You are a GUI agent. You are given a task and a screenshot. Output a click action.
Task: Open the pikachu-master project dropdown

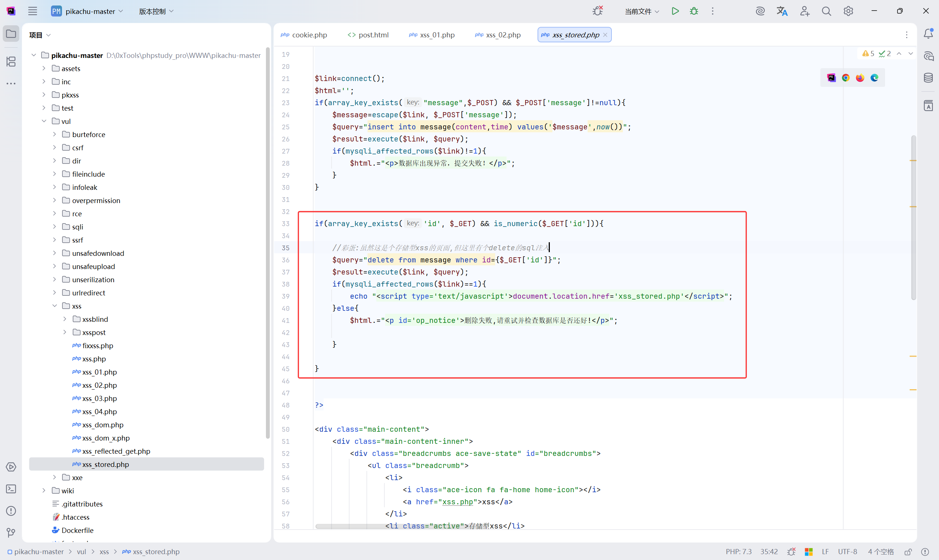[x=90, y=11]
